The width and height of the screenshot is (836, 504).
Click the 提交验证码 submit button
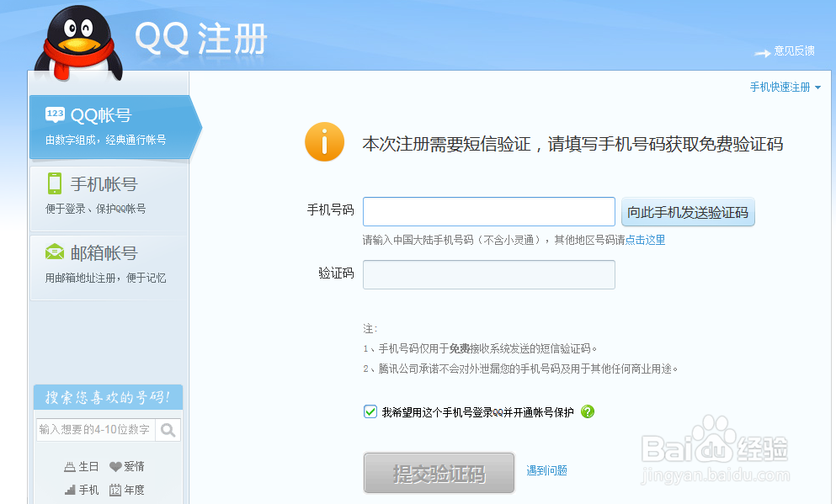(439, 473)
